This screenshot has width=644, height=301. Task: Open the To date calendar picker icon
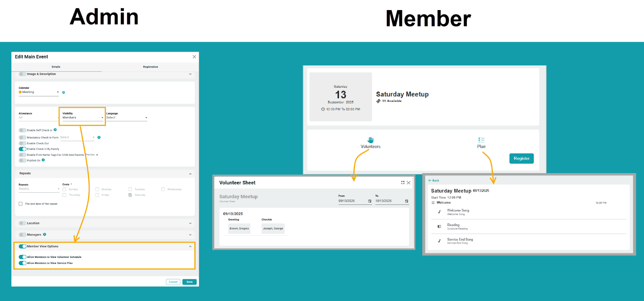click(x=407, y=201)
